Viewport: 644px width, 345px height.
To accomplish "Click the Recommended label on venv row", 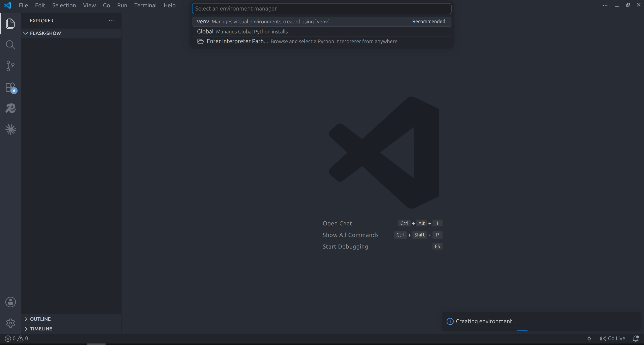I will point(429,22).
